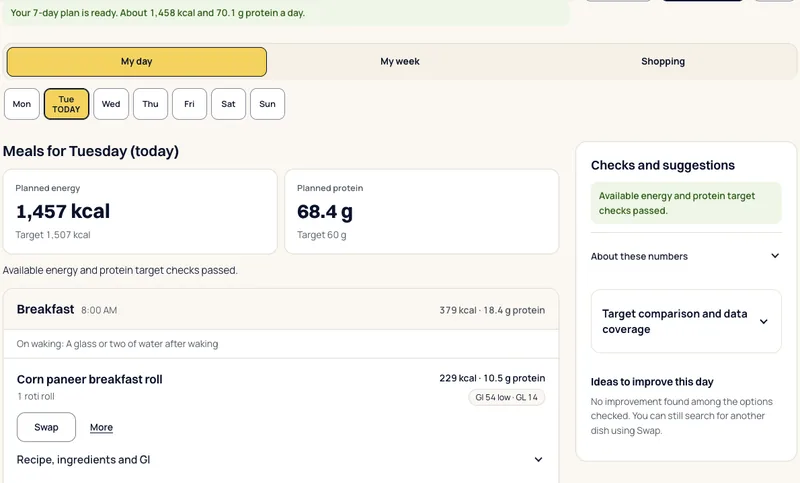Click Meals for Tuesday (today) heading
Image resolution: width=800 pixels, height=483 pixels.
91,151
